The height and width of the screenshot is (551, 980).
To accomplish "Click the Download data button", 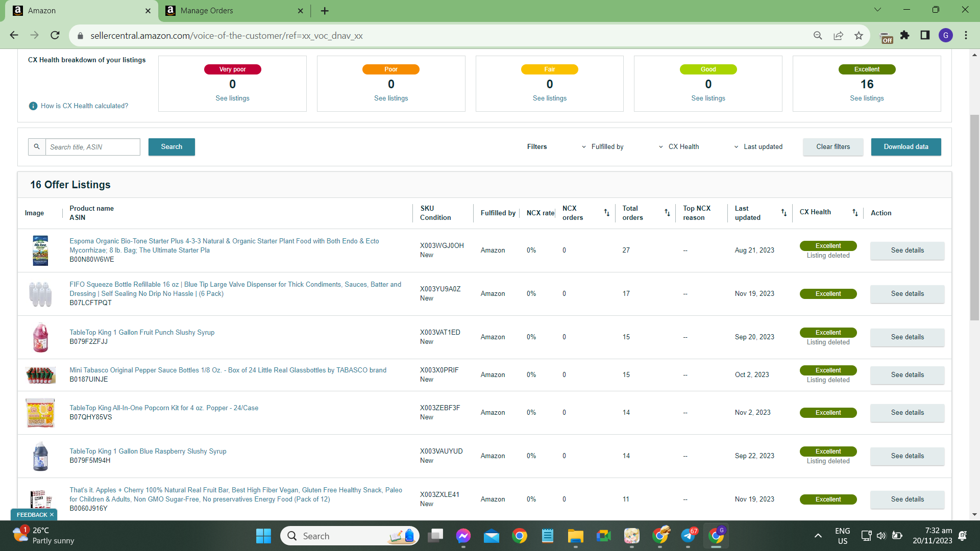I will pos(906,147).
